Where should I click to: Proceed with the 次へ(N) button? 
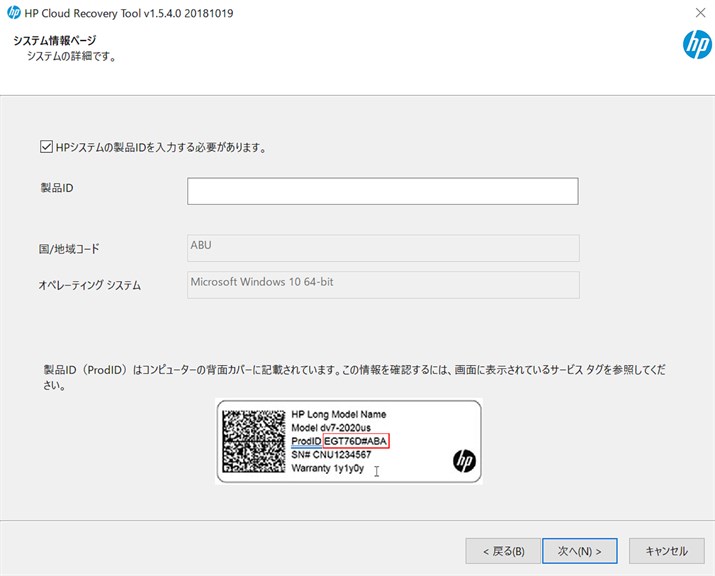[580, 551]
